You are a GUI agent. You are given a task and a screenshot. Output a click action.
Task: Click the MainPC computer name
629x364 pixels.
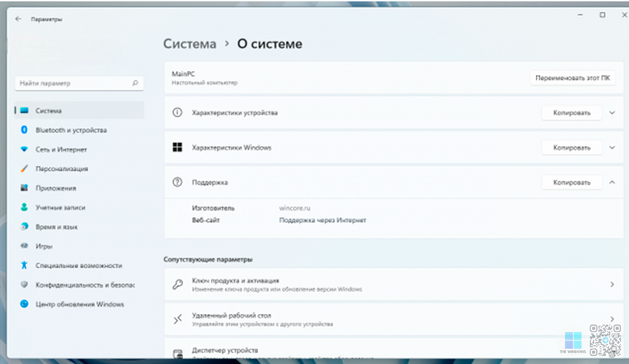[184, 74]
